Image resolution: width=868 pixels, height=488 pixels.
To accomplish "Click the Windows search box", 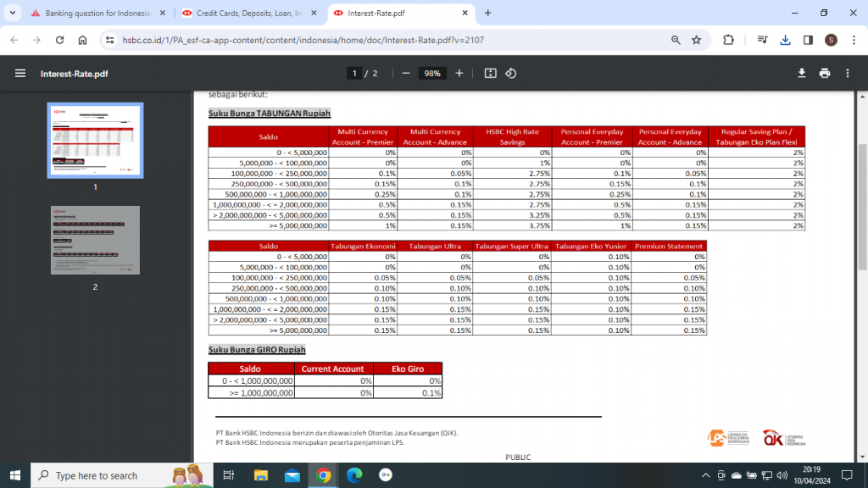I will (122, 475).
